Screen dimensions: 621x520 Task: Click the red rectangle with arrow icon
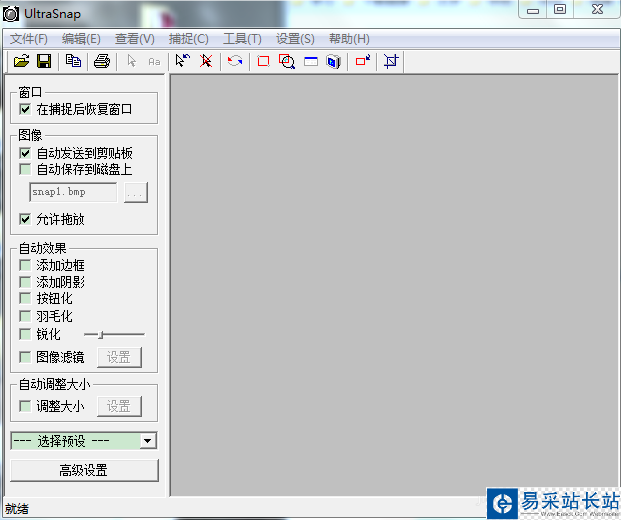363,60
